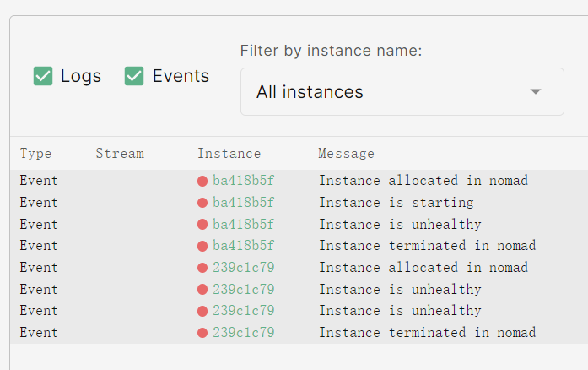Click the Message column header
Screen dimensions: 588x370
[x=346, y=154]
